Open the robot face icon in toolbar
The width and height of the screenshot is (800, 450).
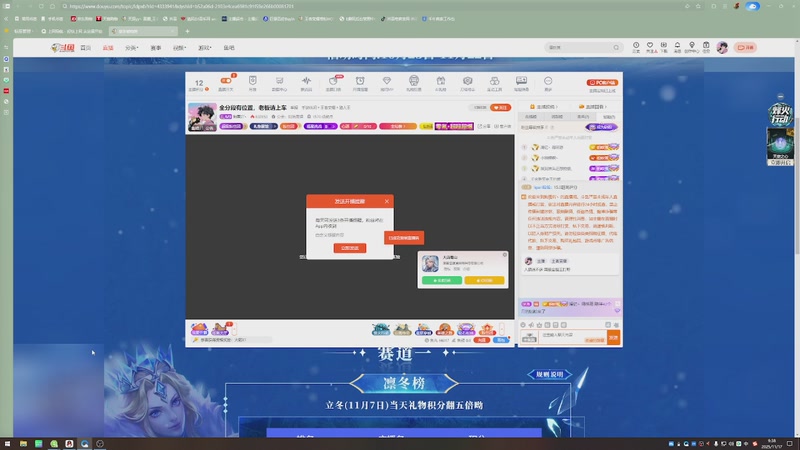[414, 80]
